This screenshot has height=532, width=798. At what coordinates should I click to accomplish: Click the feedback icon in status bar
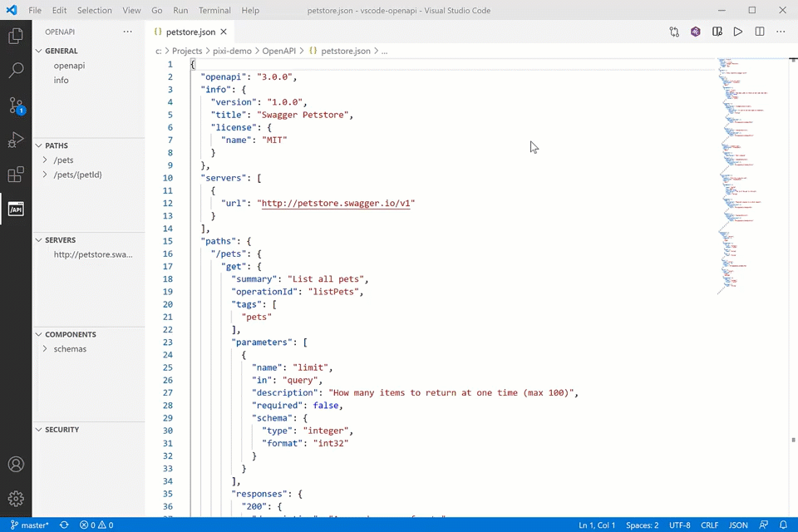(x=763, y=525)
